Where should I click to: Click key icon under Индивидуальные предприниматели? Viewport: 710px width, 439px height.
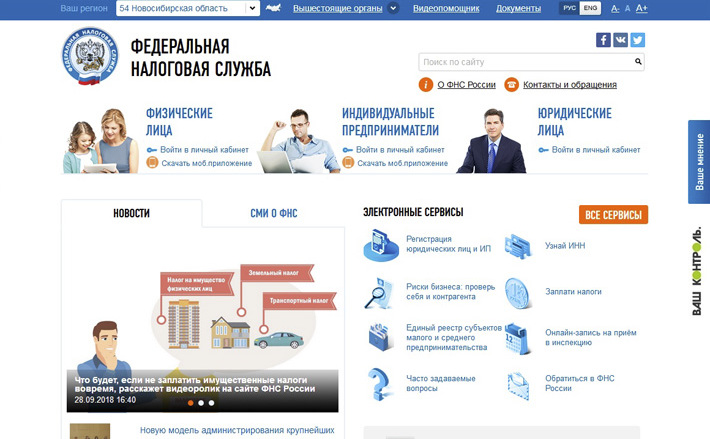[x=348, y=150]
